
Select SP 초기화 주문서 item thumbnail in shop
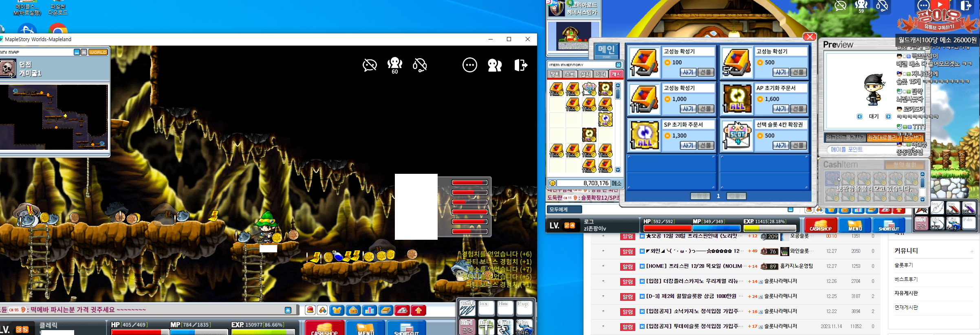click(x=644, y=136)
